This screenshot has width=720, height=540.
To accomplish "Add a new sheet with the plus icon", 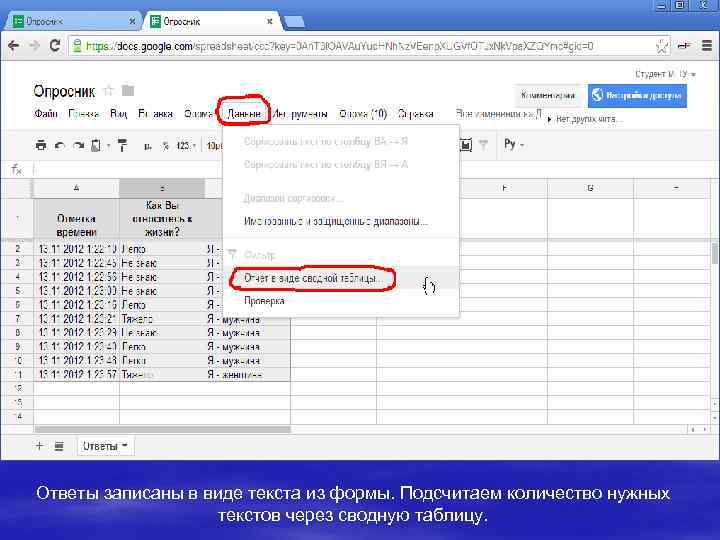I will 39,445.
